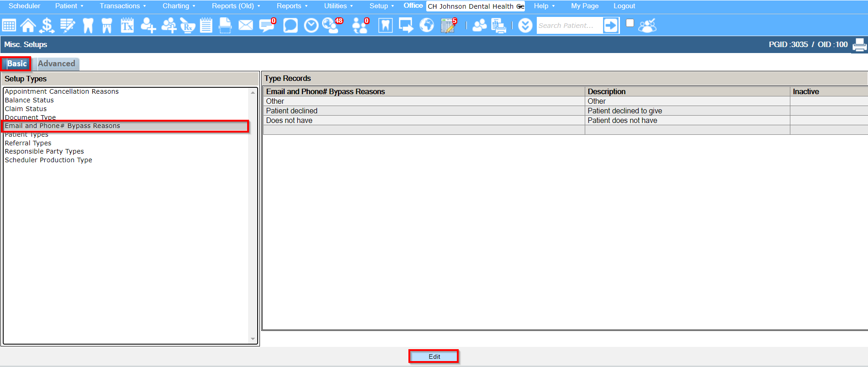Select Responsible Party Types setup type
Viewport: 868px width, 367px height.
point(44,151)
